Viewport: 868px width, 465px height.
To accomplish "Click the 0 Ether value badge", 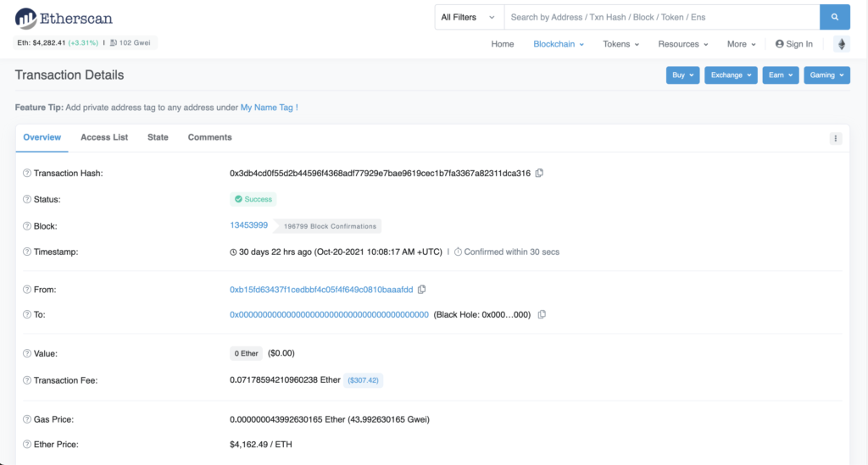I will [246, 353].
